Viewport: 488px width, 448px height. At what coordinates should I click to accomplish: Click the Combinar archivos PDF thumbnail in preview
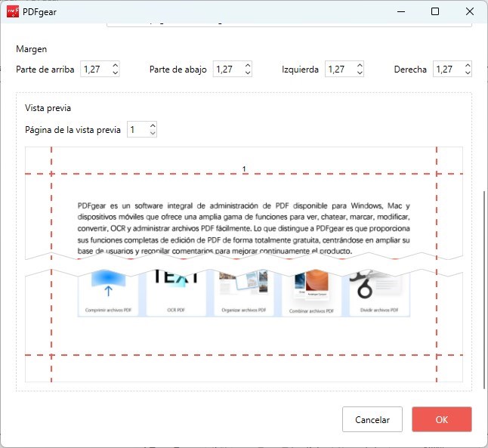(311, 292)
